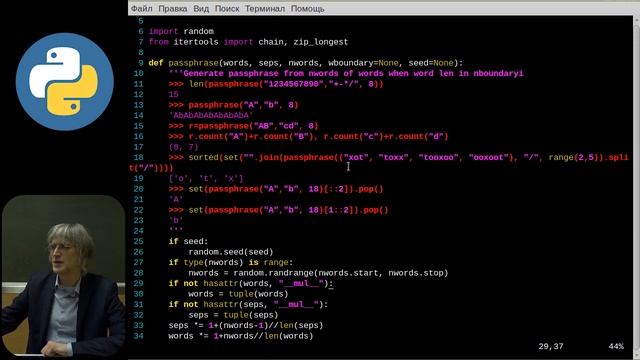This screenshot has width=640, height=360.
Task: Click the Python logo image
Action: 64,82
